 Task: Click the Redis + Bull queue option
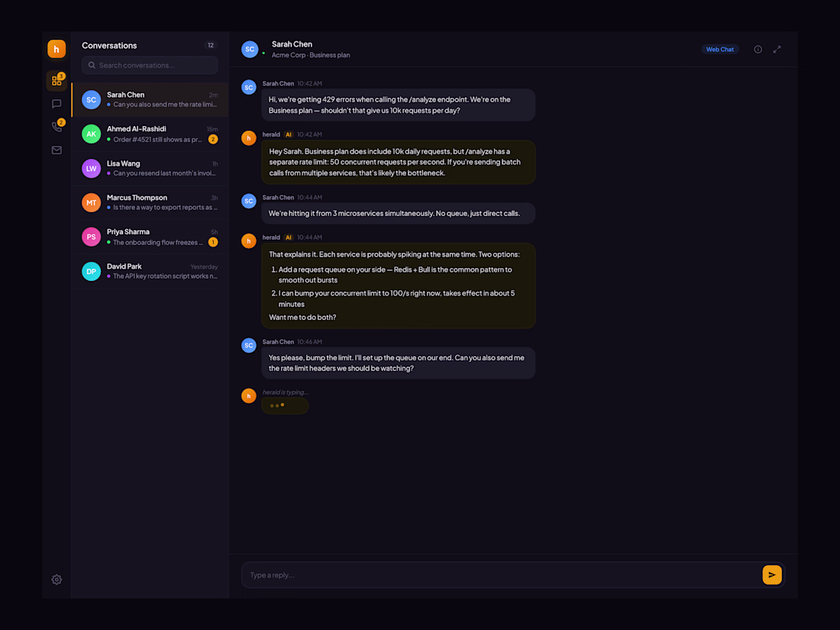(396, 275)
